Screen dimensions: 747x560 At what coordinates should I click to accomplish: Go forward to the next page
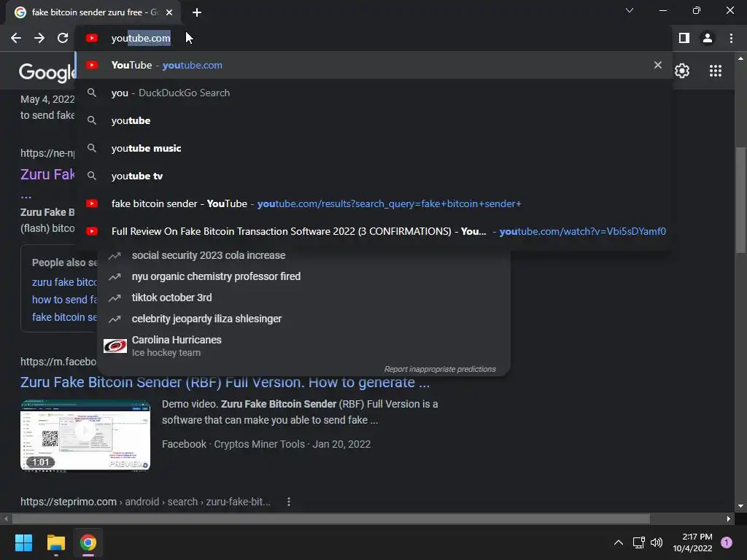(39, 38)
